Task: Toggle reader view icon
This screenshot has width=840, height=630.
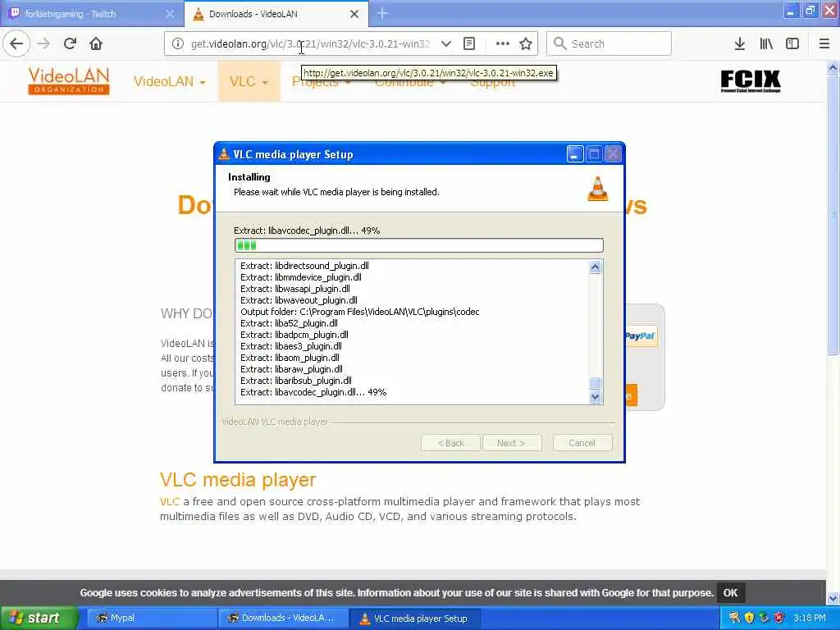Action: (469, 43)
